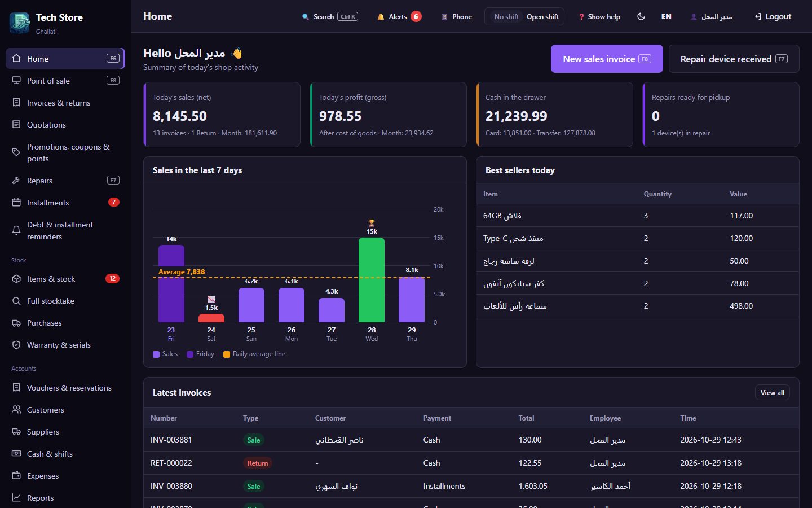Click the Repair device received button

click(x=734, y=59)
